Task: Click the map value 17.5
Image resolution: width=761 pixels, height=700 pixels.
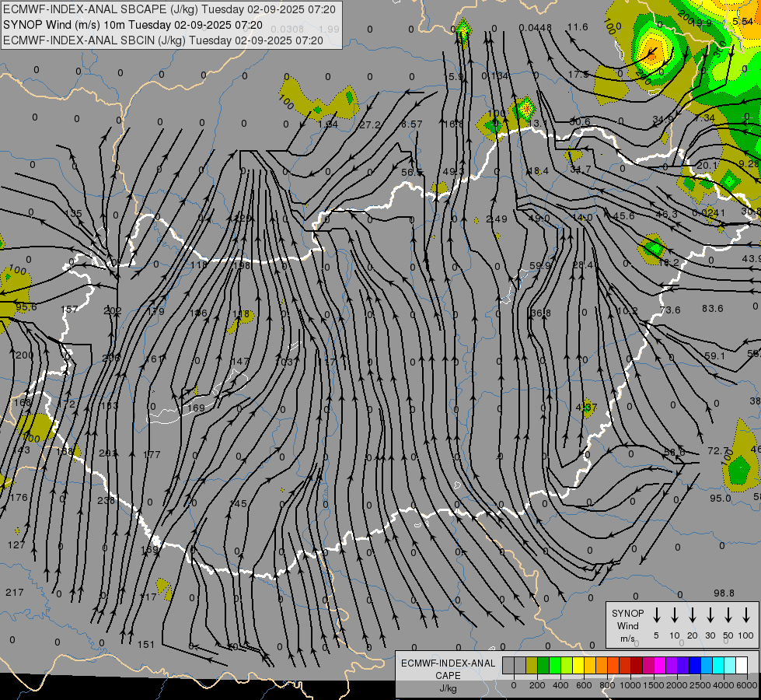Action: click(x=578, y=75)
